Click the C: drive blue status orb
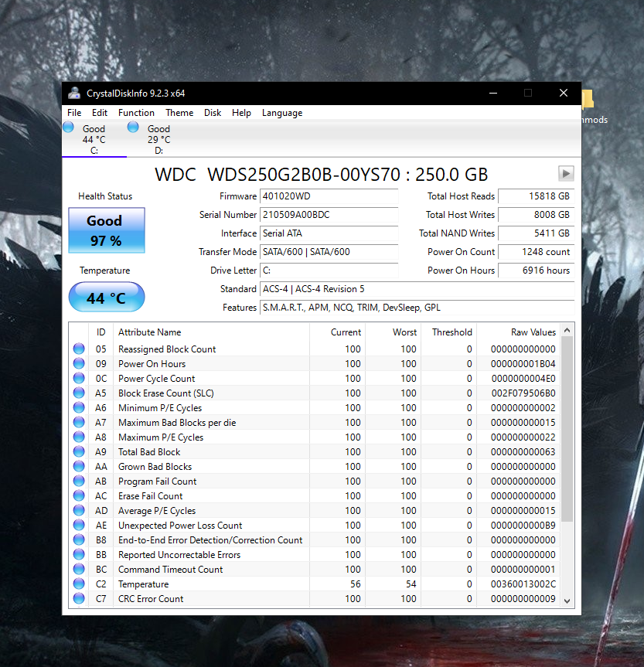The width and height of the screenshot is (644, 667). tap(69, 128)
